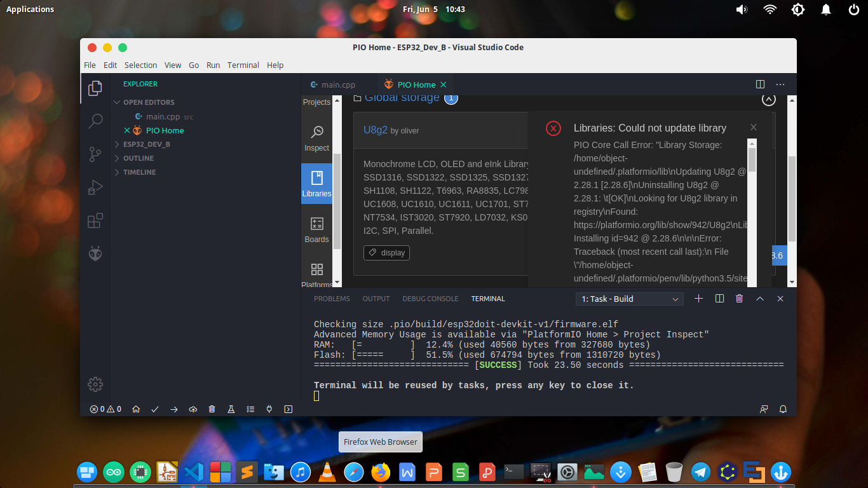Click the PIO Home page scrollbar

tap(792, 198)
